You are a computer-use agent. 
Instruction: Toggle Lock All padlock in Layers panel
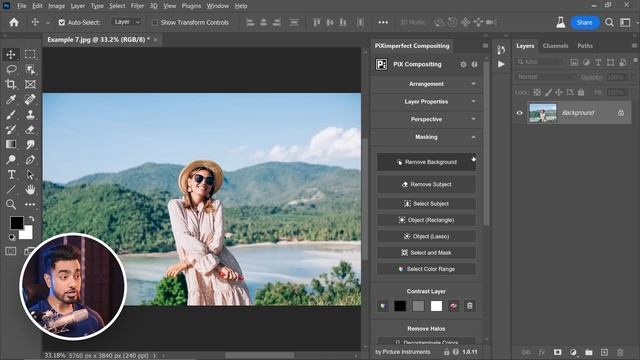coord(581,93)
